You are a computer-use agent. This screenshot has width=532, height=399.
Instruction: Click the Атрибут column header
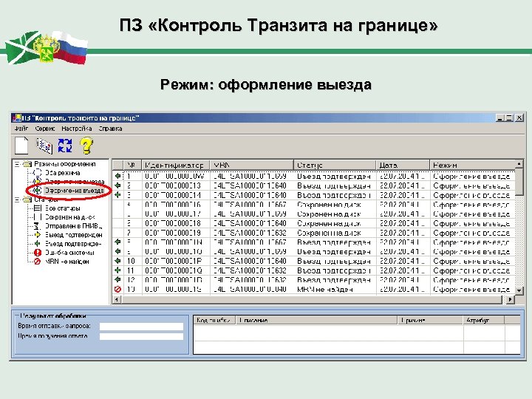tap(484, 320)
